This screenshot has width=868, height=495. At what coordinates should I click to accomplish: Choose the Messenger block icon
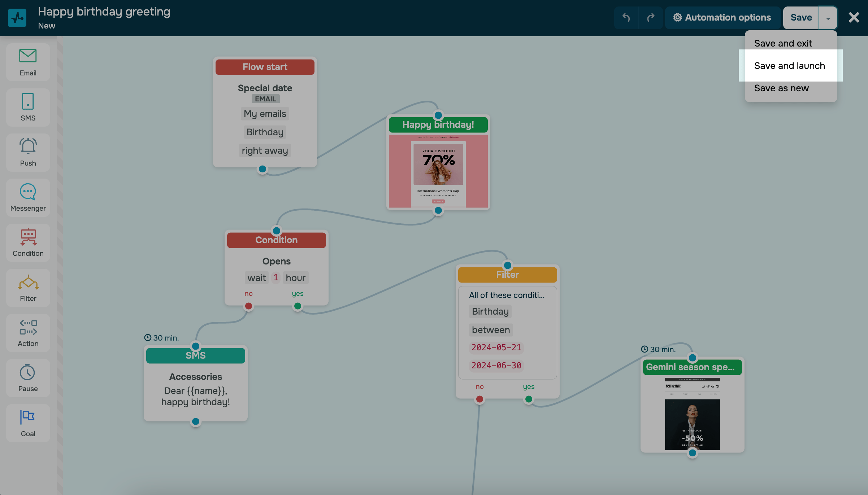[x=28, y=197]
